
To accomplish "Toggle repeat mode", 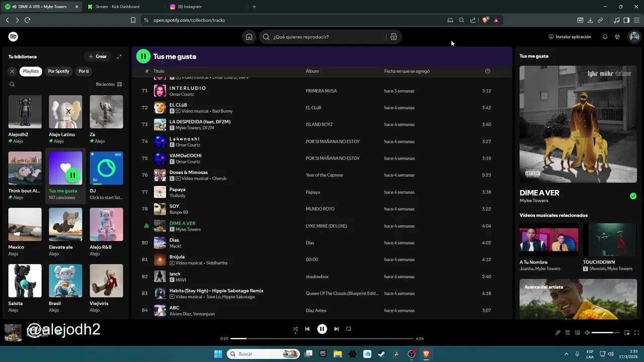I will [x=349, y=329].
